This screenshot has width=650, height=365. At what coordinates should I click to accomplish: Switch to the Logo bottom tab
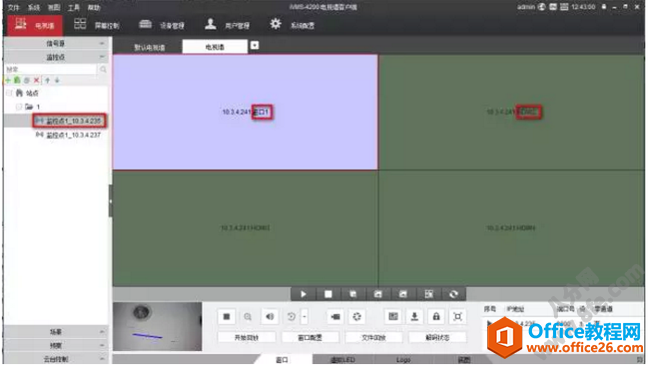tap(403, 360)
